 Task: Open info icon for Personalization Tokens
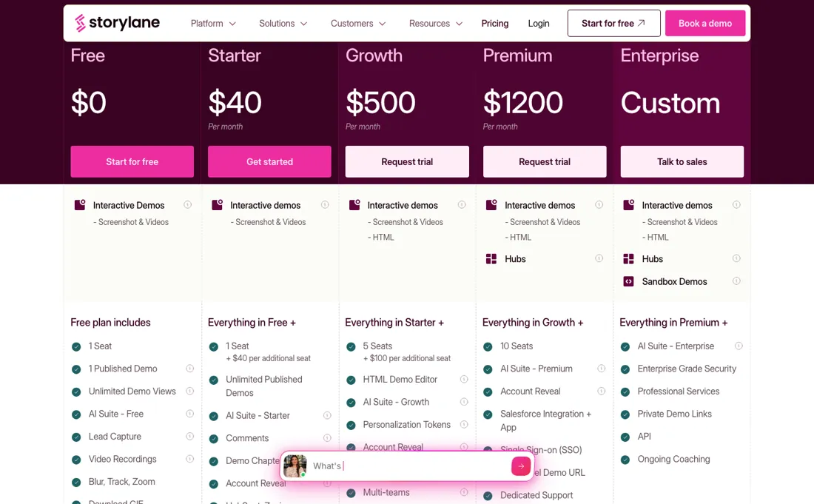coord(464,425)
